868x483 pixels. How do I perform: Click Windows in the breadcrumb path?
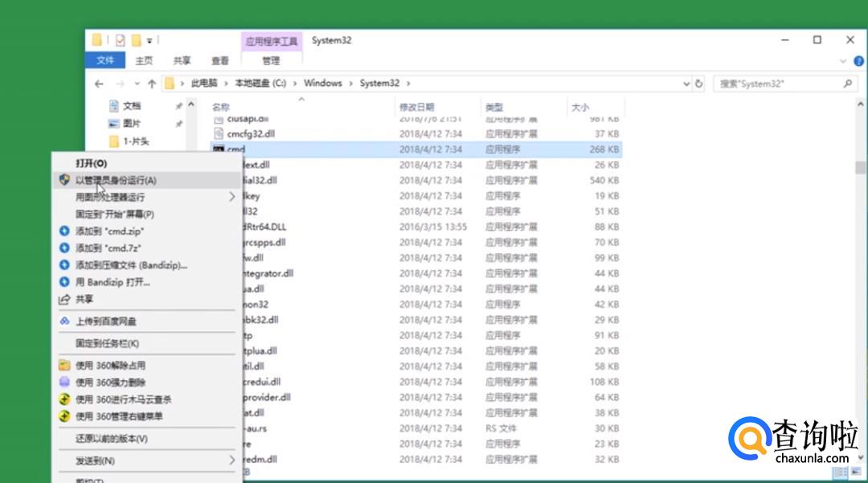(322, 84)
